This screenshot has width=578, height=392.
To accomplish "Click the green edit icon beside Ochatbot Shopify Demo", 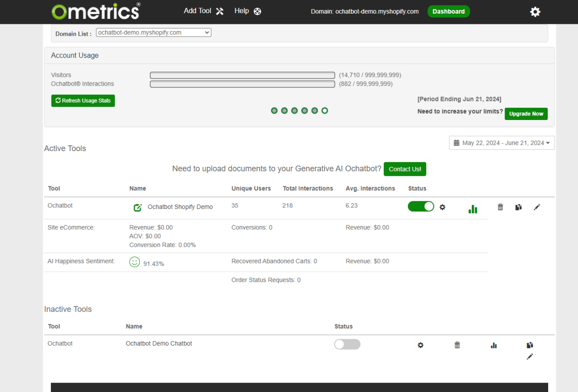I will click(138, 208).
